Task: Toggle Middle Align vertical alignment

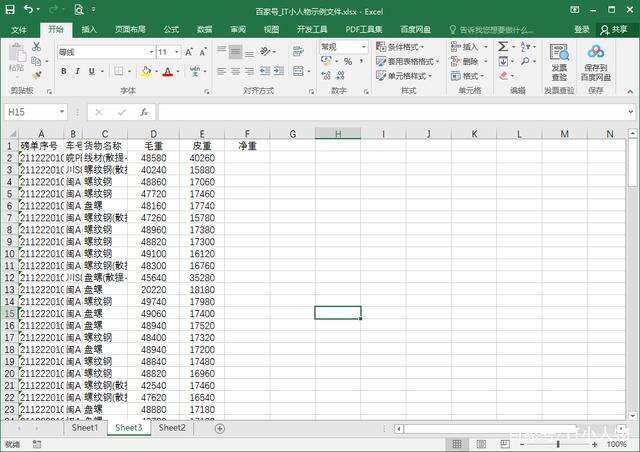Action: point(235,52)
